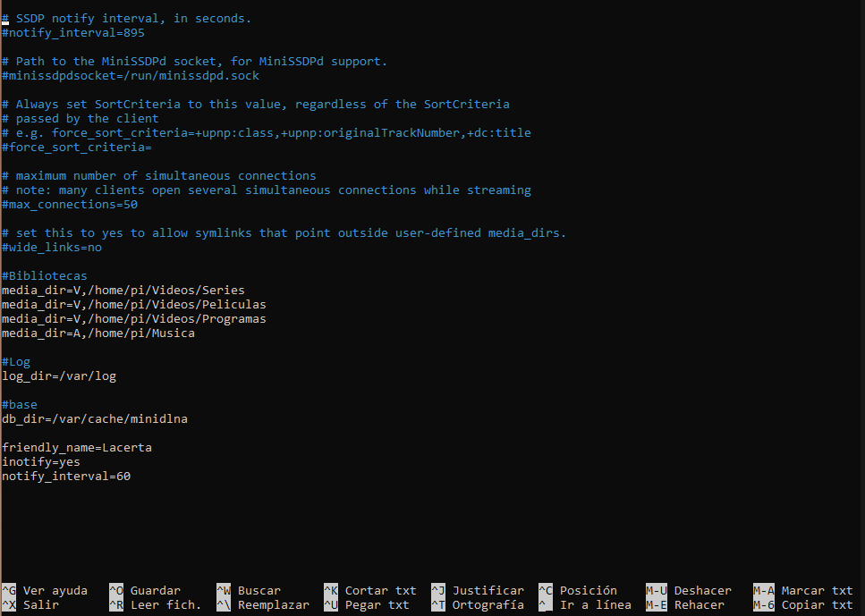Click the M-U Deshacer shortcut
The height and width of the screenshot is (616, 865).
[x=689, y=591]
